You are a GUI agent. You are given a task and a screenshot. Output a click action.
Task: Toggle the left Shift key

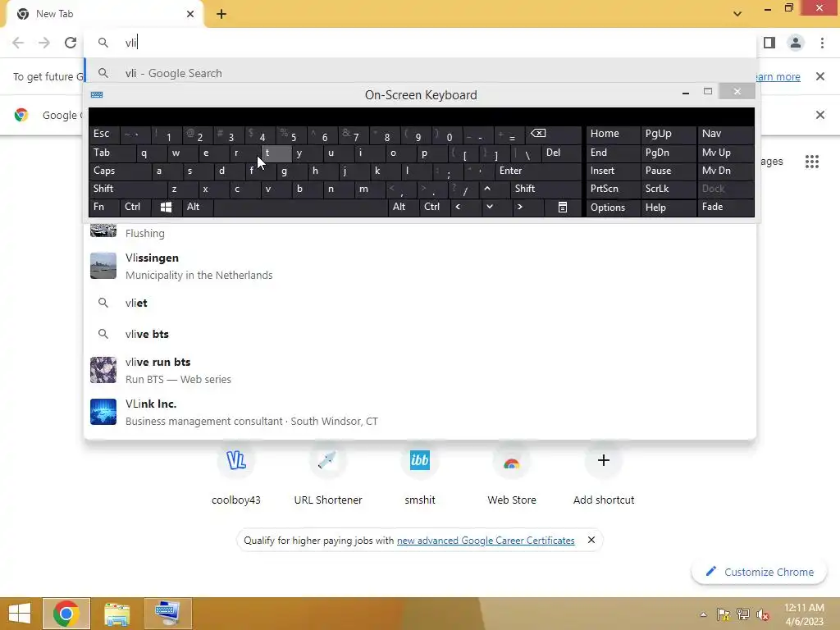click(128, 189)
